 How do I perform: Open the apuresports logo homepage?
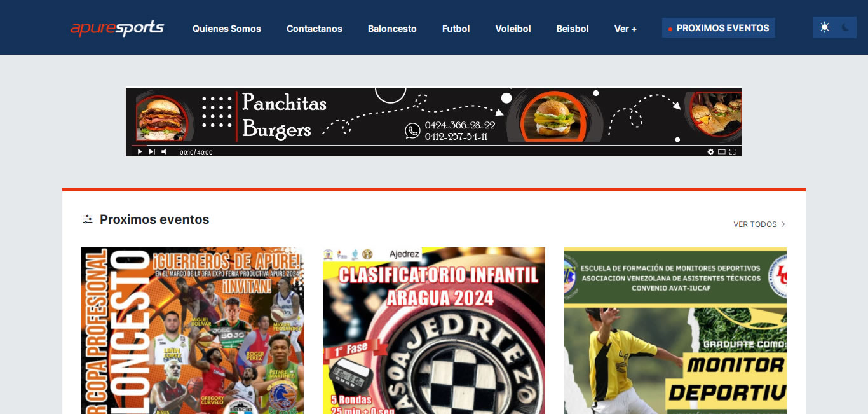117,28
